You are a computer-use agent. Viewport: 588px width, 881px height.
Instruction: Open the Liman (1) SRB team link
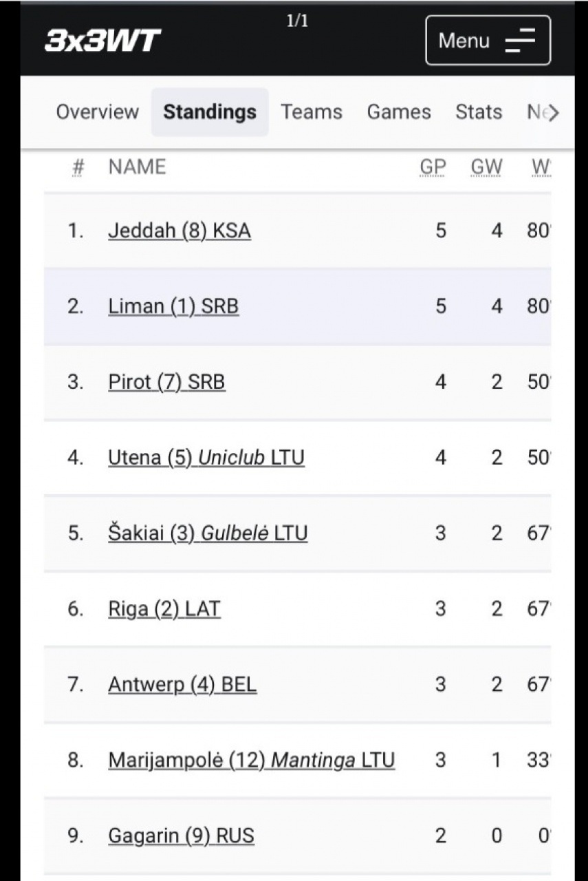173,306
